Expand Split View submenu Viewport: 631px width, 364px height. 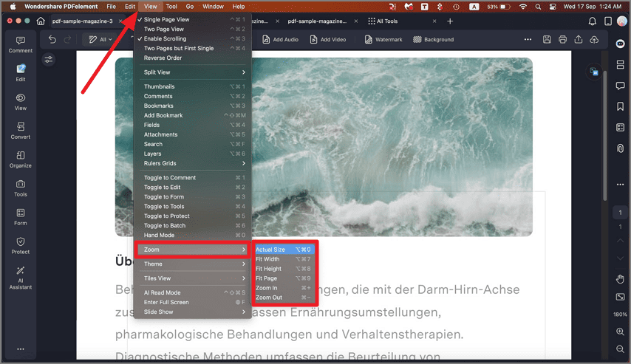coord(191,72)
